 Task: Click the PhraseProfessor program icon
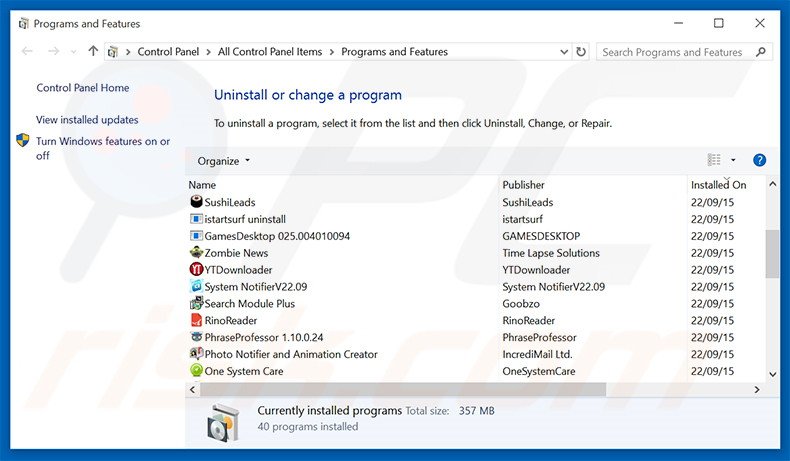[x=196, y=337]
